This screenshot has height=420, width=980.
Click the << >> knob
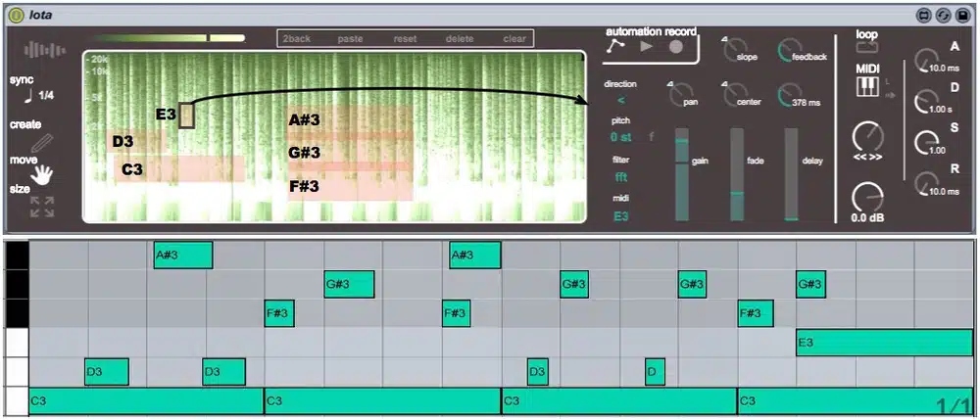868,137
